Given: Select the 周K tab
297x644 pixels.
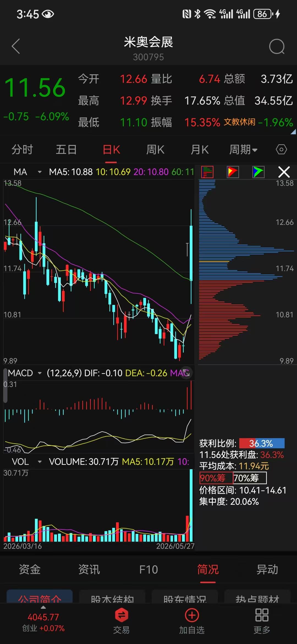Looking at the screenshot, I should point(155,150).
